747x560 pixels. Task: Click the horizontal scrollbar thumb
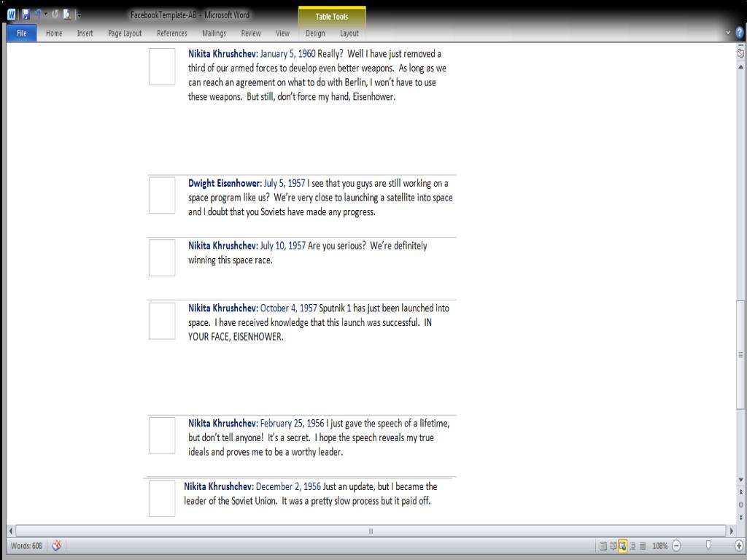(x=371, y=531)
